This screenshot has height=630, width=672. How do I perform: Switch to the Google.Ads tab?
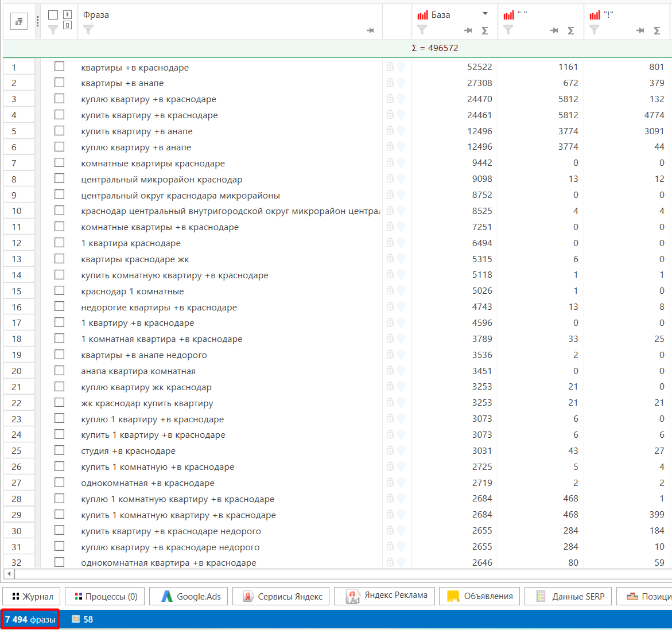(x=189, y=596)
